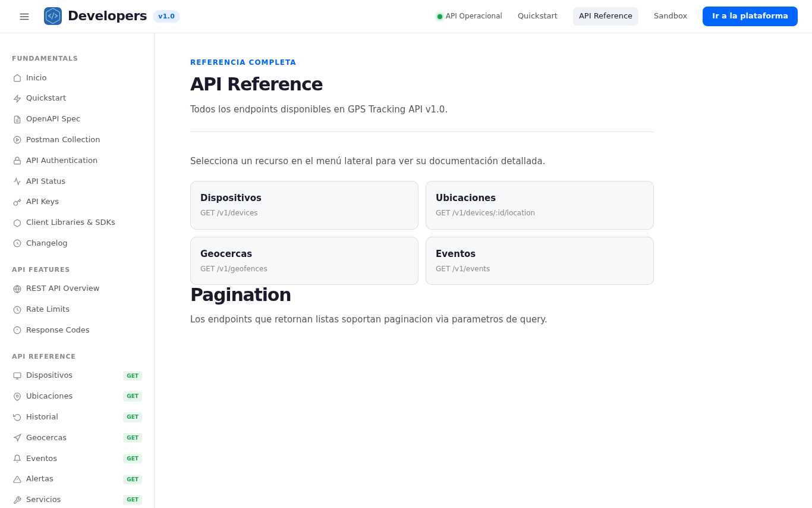Open the hamburger menu icon
812x508 pixels.
pos(24,17)
